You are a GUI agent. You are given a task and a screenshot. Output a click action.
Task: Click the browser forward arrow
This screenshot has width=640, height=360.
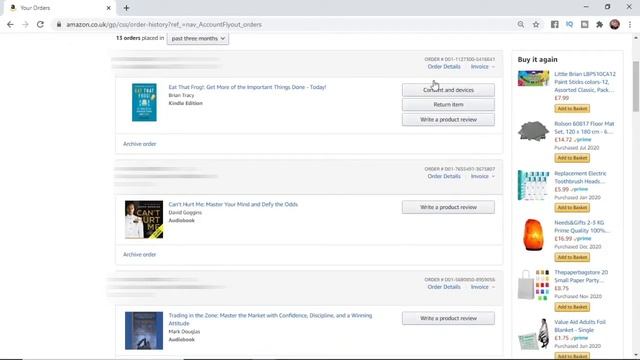point(25,24)
